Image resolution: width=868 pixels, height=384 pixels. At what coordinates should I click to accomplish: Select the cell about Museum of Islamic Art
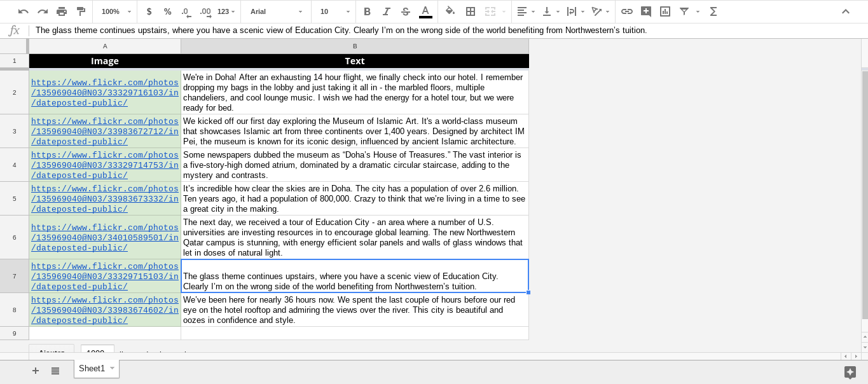tap(355, 132)
